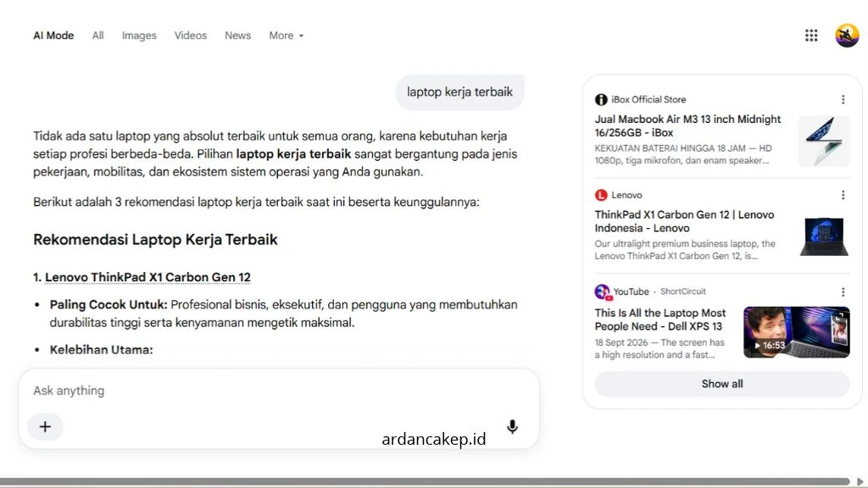Switch to the All tab

pos(98,36)
